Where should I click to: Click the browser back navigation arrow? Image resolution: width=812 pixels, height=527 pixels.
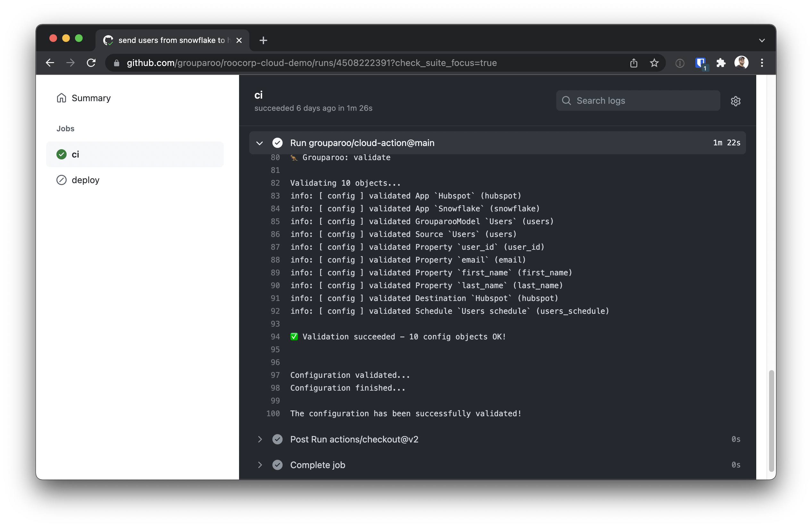(x=50, y=63)
